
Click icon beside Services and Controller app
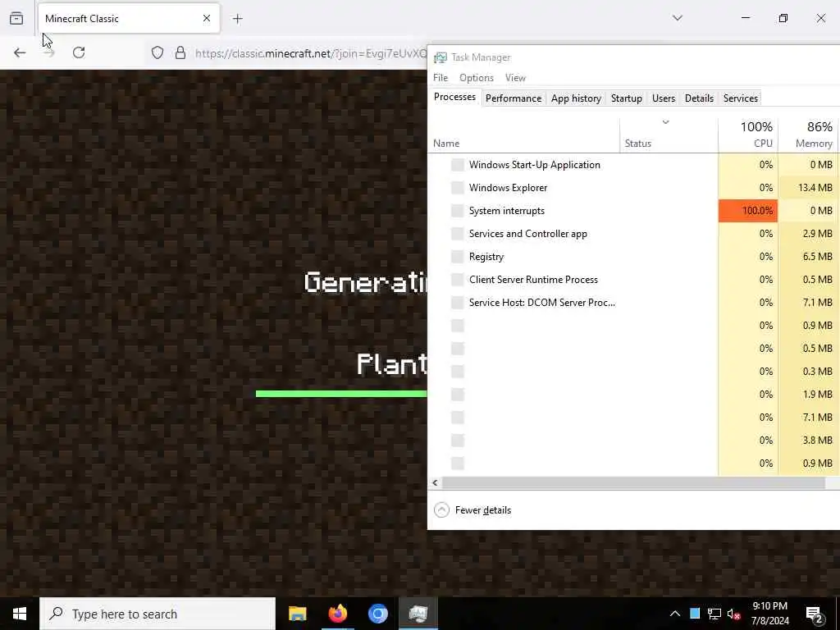coord(458,234)
